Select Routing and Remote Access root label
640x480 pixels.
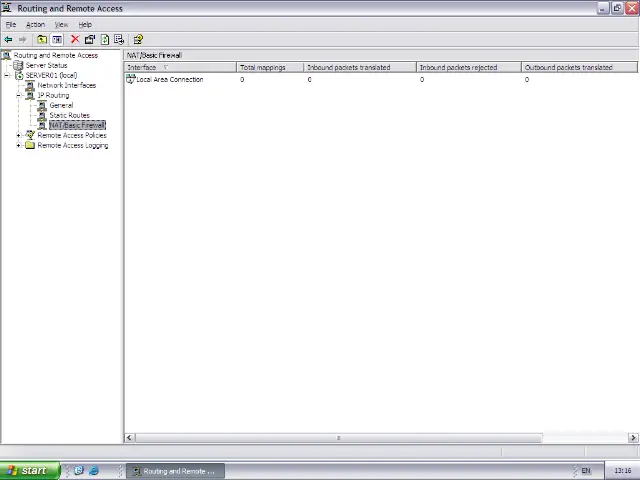[x=56, y=55]
